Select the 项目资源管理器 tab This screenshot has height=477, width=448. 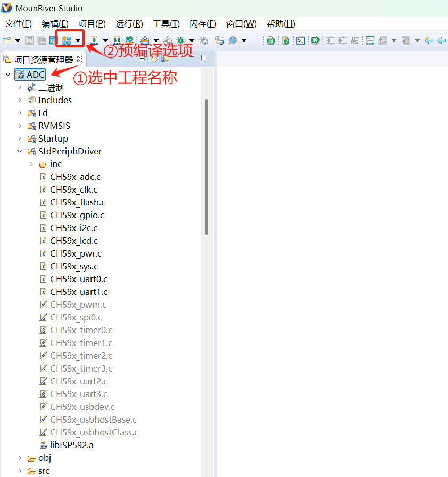point(43,60)
